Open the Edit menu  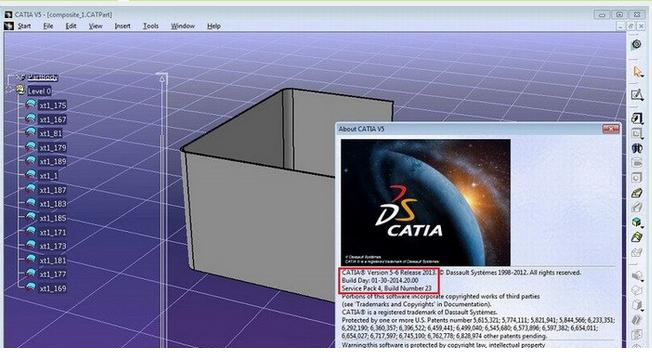(71, 26)
